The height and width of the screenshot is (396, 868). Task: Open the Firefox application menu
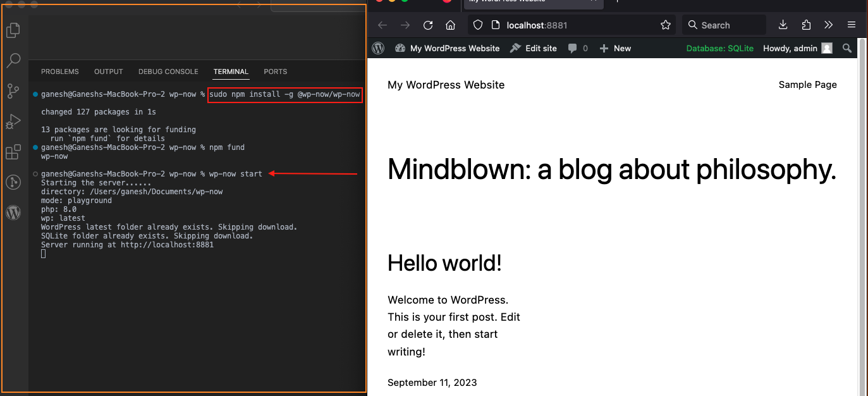click(851, 25)
